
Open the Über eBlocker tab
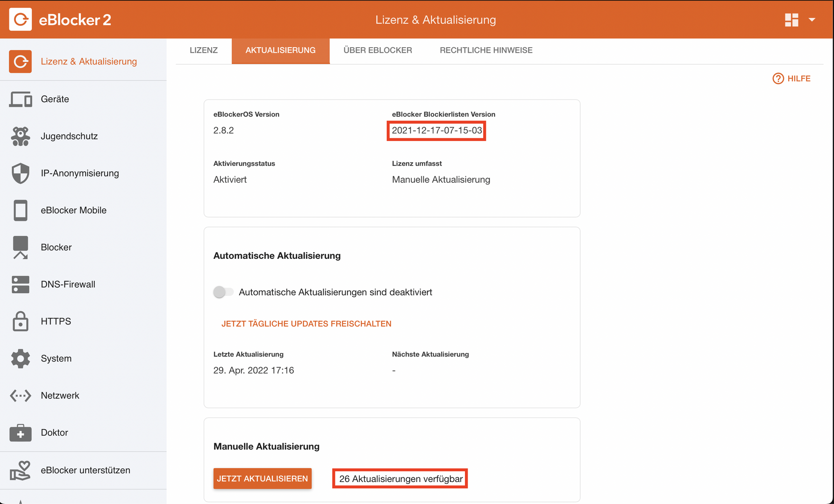coord(378,50)
